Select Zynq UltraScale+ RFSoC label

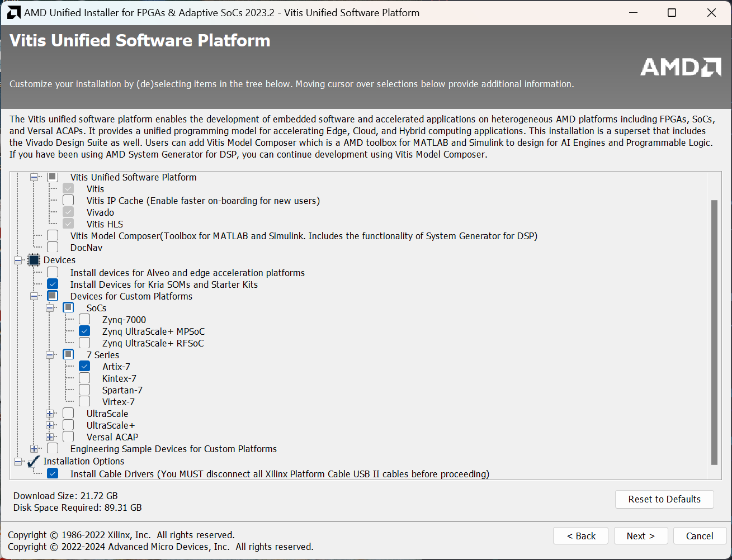click(x=153, y=343)
